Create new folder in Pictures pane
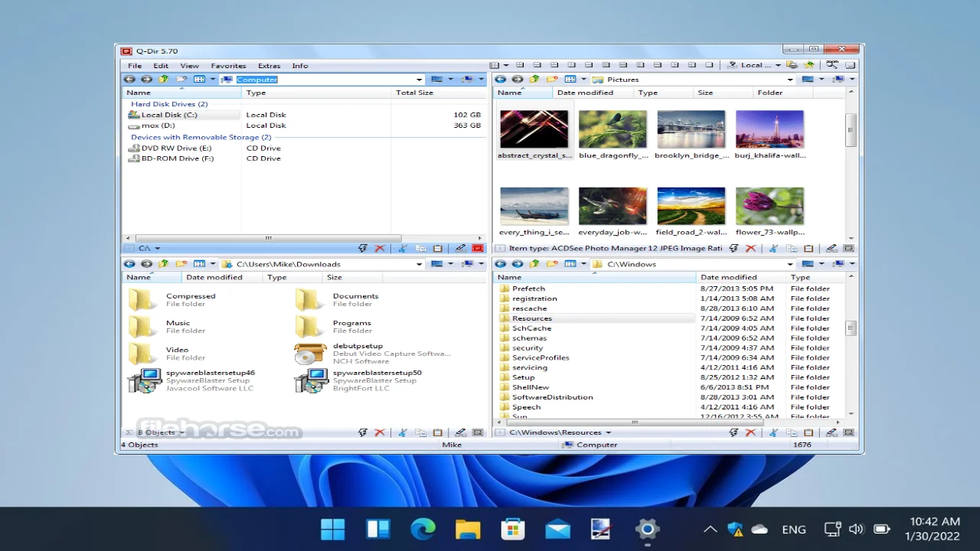 pyautogui.click(x=551, y=80)
